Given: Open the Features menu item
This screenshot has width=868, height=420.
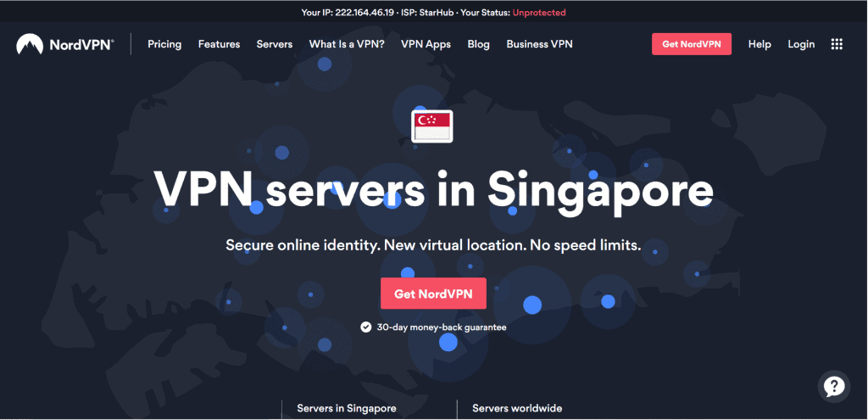Looking at the screenshot, I should coord(220,44).
